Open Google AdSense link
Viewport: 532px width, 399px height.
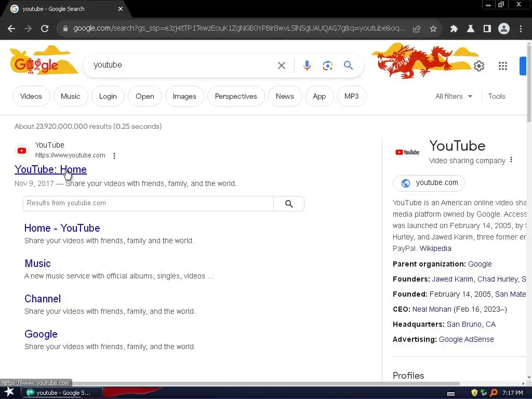tap(466, 339)
